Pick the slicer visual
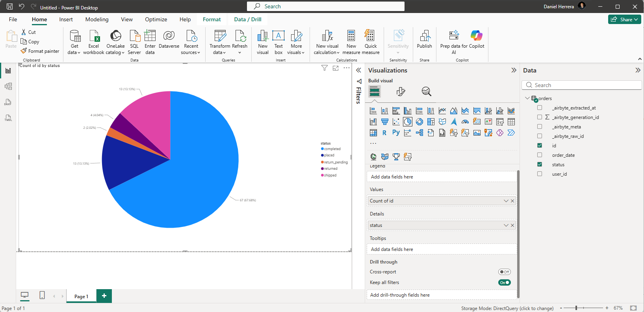Viewport: 644px width, 312px height. pyautogui.click(x=500, y=122)
